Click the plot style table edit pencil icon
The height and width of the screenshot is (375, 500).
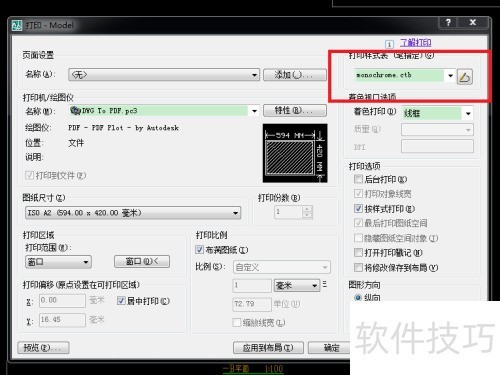click(464, 77)
